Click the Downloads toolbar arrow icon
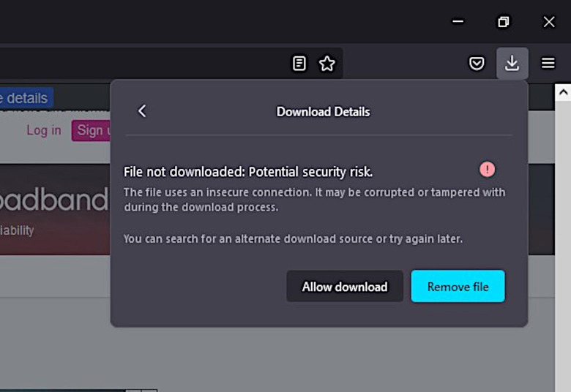This screenshot has width=571, height=392. click(512, 64)
